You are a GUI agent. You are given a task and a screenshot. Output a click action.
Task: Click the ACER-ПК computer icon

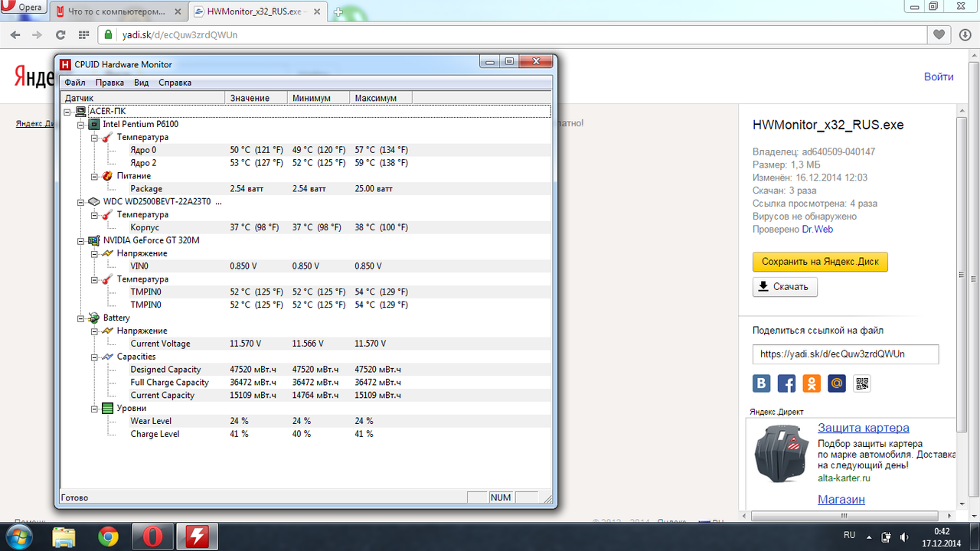80,111
